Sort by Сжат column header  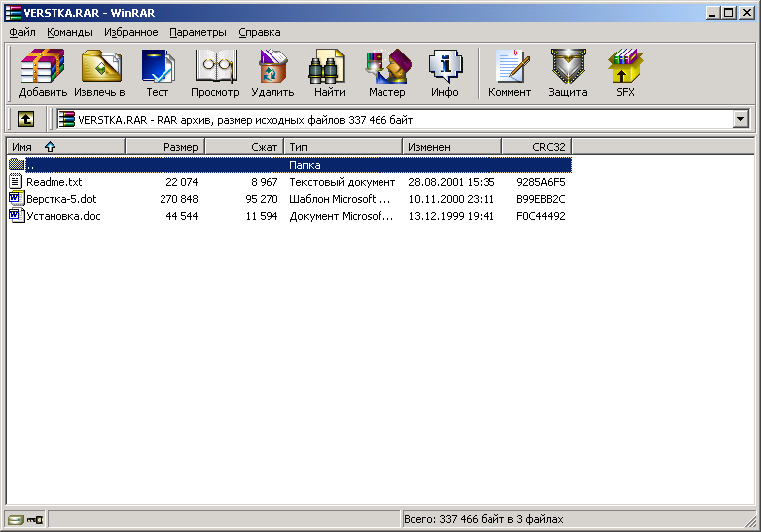244,146
